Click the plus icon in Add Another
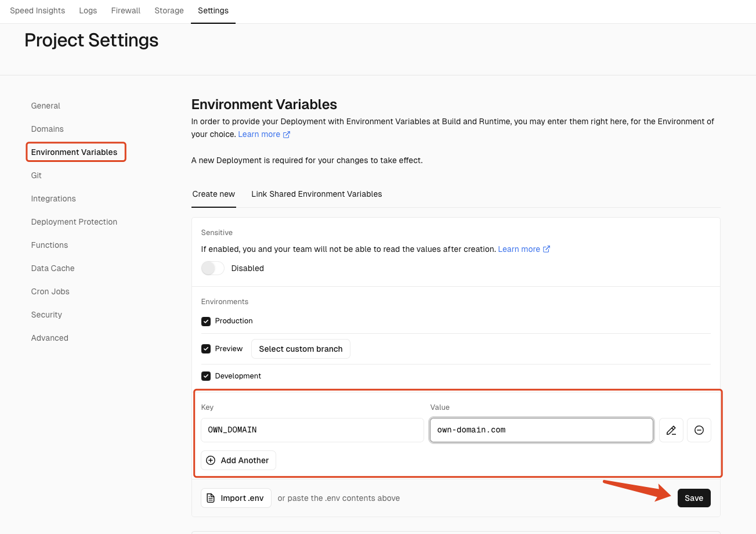 pyautogui.click(x=211, y=460)
